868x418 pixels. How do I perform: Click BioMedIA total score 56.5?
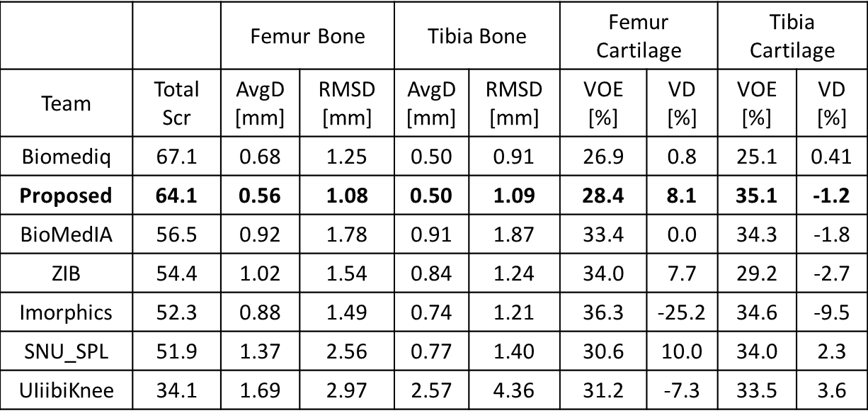click(x=176, y=235)
